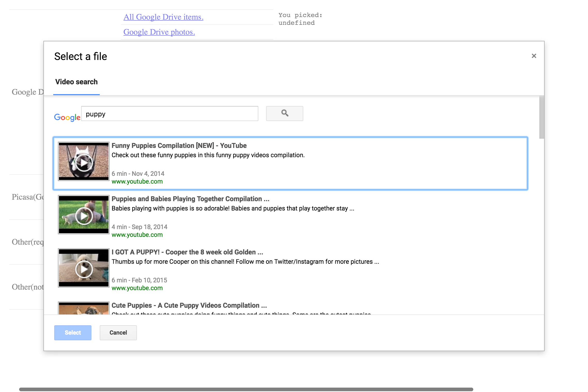The image size is (588, 392).
Task: Select Puppies and Babies Playing Together title
Action: coord(190,199)
